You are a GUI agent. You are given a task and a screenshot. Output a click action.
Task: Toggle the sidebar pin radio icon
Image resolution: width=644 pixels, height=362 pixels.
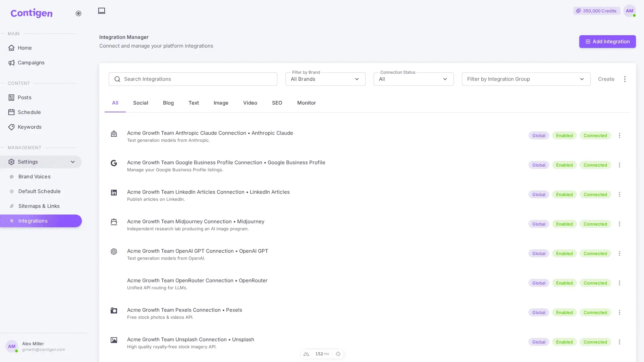point(78,13)
